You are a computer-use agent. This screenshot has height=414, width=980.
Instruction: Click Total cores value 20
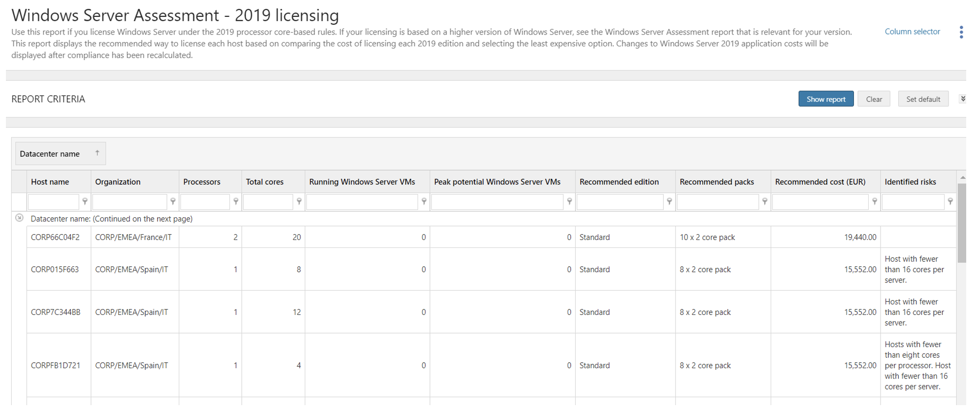point(296,237)
